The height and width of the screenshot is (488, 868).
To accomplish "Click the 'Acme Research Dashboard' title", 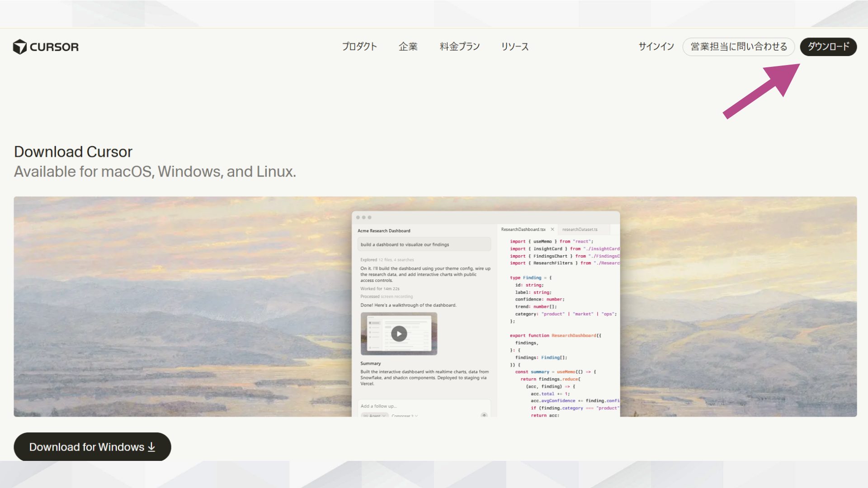I will pos(384,231).
